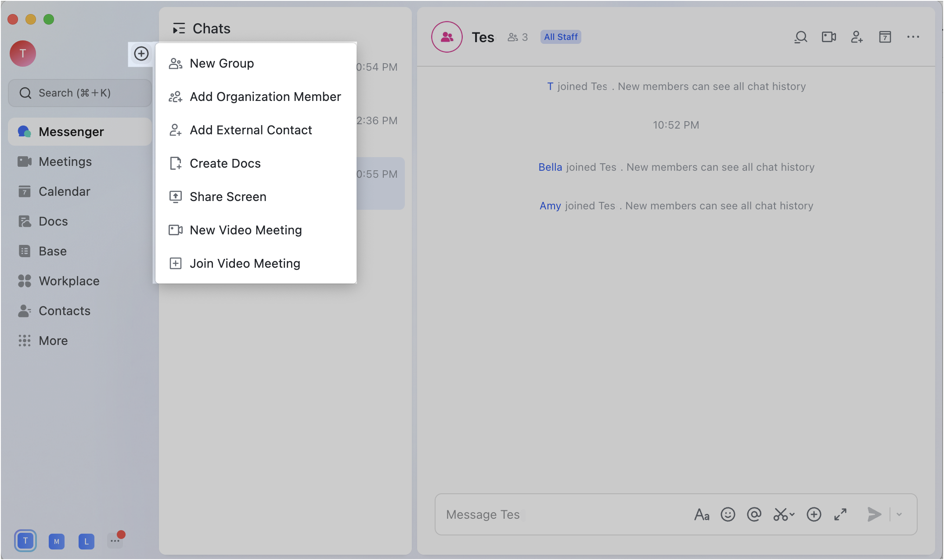
Task: Open Workplace from the sidebar
Action: (x=68, y=281)
